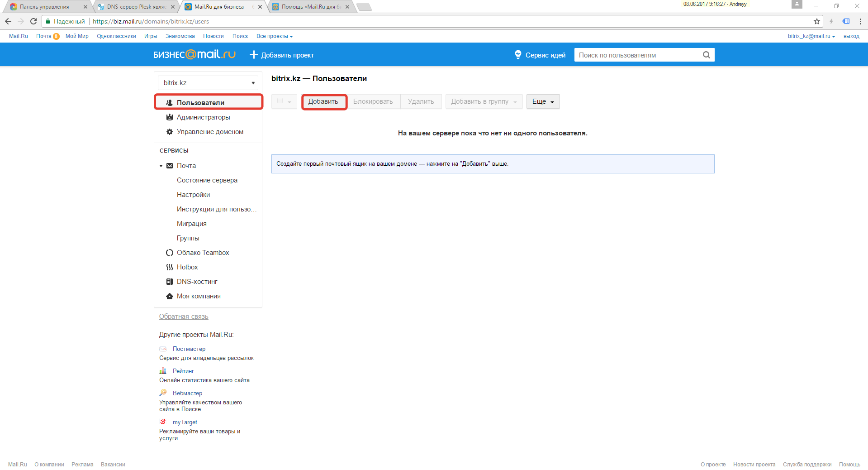This screenshot has width=868, height=470.
Task: Open new browser tab
Action: pos(364,7)
